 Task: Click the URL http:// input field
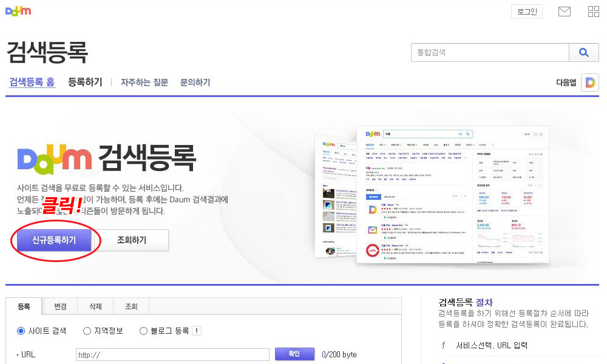tap(172, 355)
